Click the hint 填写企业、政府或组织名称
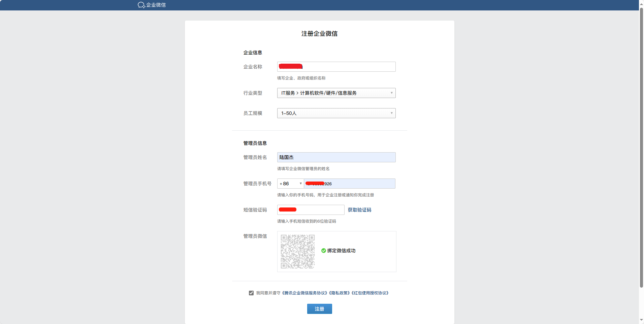This screenshot has width=644, height=324. (x=301, y=78)
